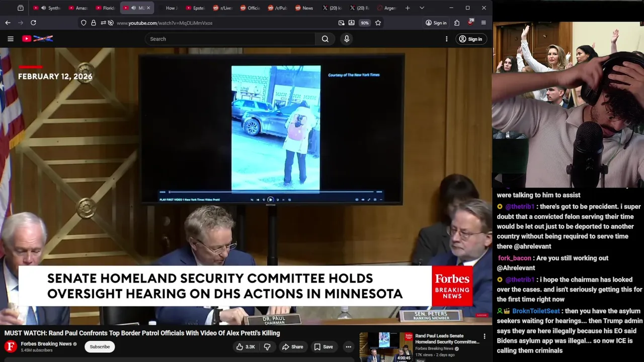644x362 pixels.
Task: Click BroknToiletSeat username in stream chat
Action: [x=536, y=311]
